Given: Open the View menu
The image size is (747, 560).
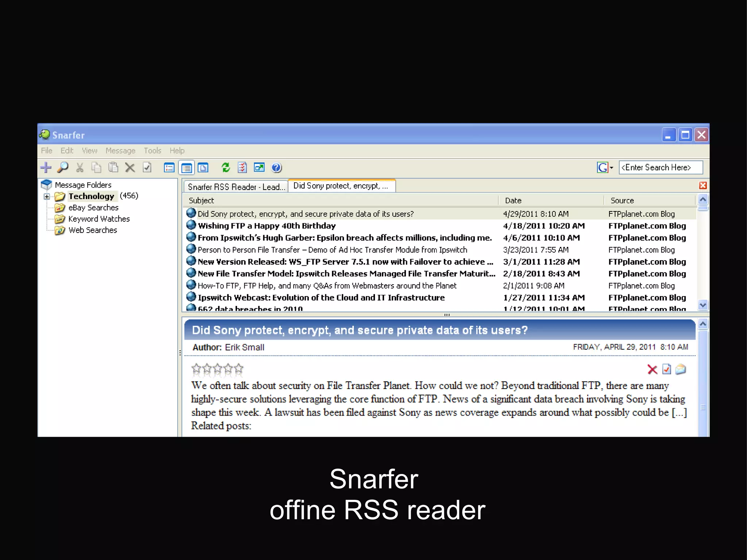Looking at the screenshot, I should tap(89, 151).
